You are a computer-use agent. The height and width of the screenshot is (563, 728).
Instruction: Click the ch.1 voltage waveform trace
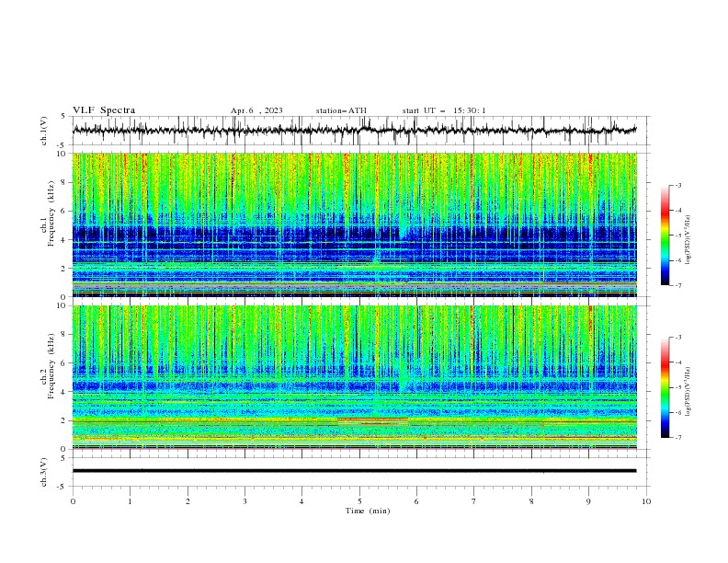tap(354, 130)
